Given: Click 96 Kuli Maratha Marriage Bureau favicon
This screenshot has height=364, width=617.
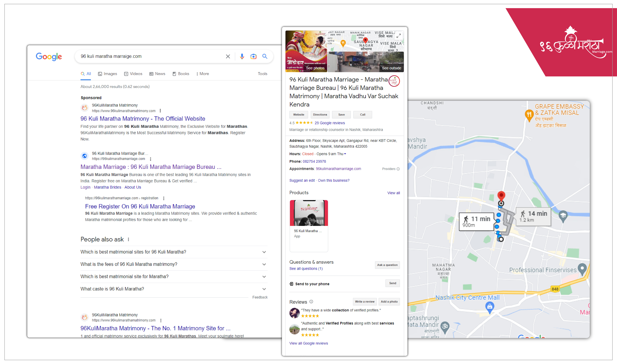Looking at the screenshot, I should [x=85, y=156].
